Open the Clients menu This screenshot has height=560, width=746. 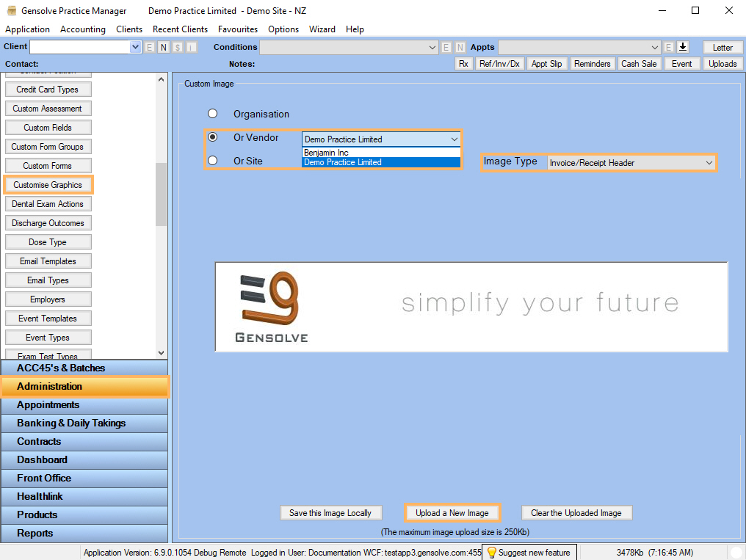tap(129, 29)
